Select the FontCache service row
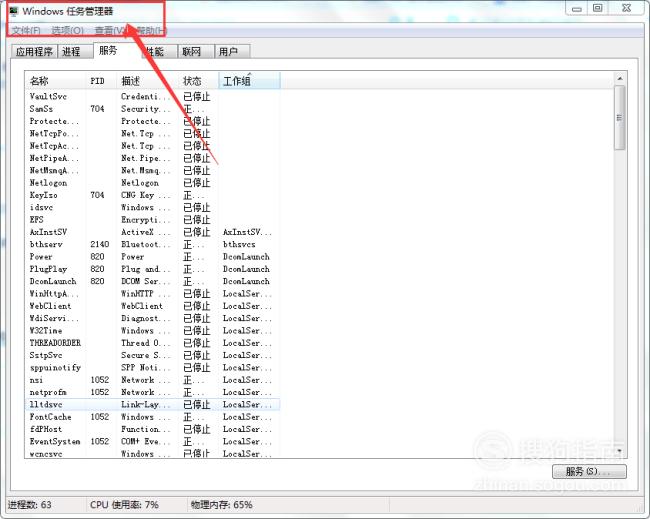650x519 pixels. pos(153,417)
